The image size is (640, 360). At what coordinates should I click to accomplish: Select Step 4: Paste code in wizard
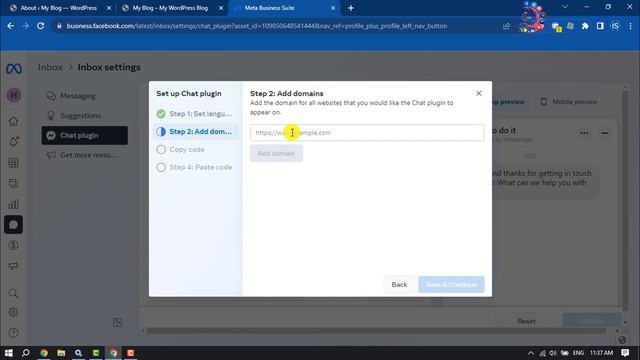point(195,167)
